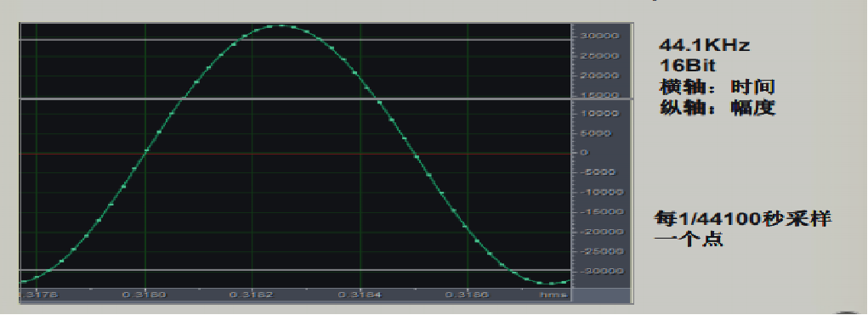
Task: Click the 0.3186 time ruler mark
Action: tap(468, 295)
